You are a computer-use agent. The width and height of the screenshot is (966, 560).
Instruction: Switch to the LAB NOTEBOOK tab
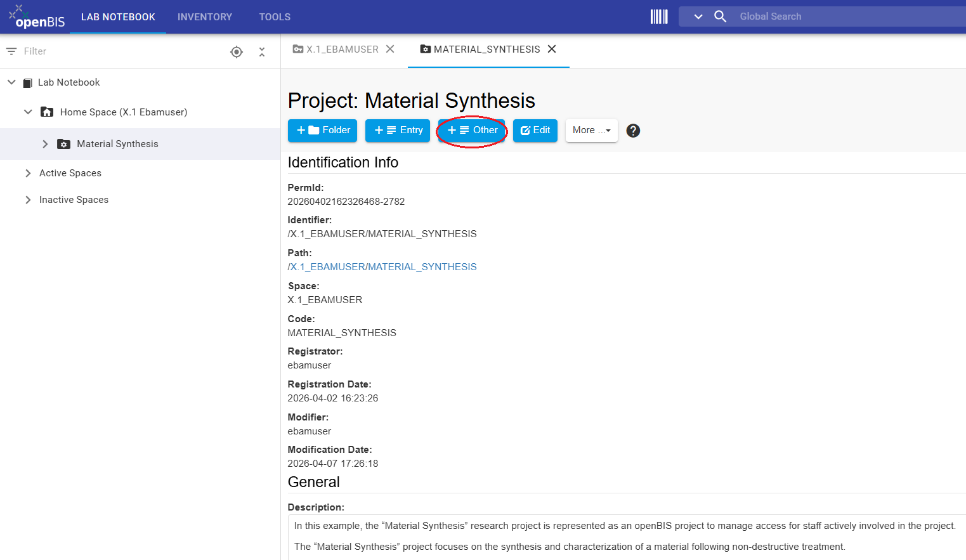(x=118, y=17)
